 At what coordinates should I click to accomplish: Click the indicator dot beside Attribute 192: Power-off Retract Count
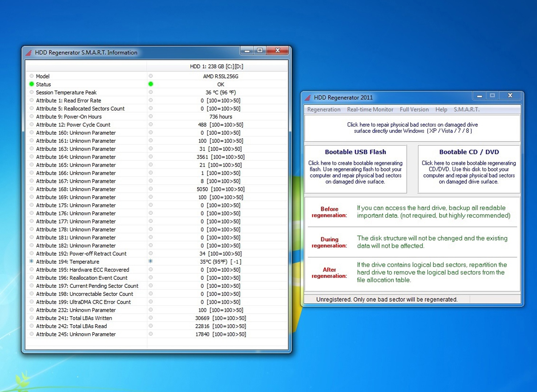point(32,253)
